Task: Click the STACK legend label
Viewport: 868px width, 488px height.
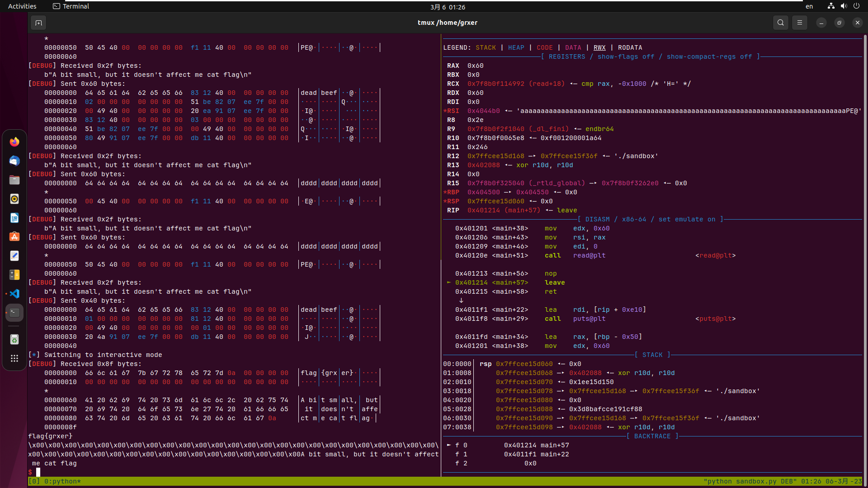Action: (486, 47)
